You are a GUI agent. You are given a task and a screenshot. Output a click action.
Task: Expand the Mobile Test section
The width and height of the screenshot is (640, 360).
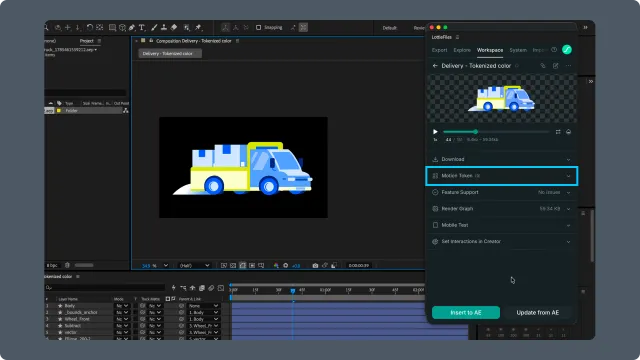click(502, 225)
